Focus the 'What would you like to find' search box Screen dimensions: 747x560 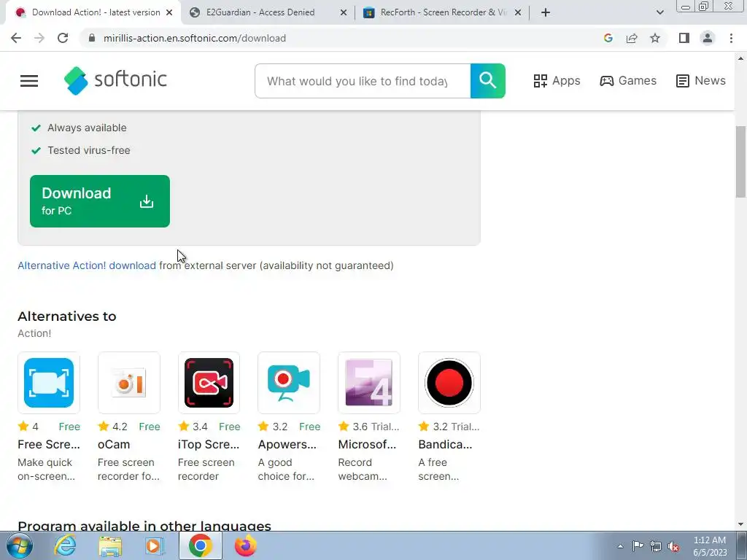click(x=363, y=81)
